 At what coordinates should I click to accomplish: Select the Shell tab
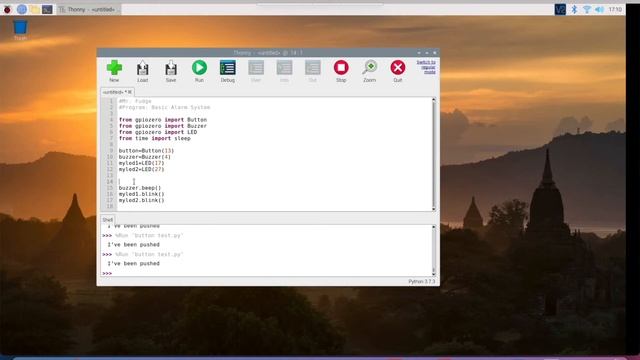(107, 220)
